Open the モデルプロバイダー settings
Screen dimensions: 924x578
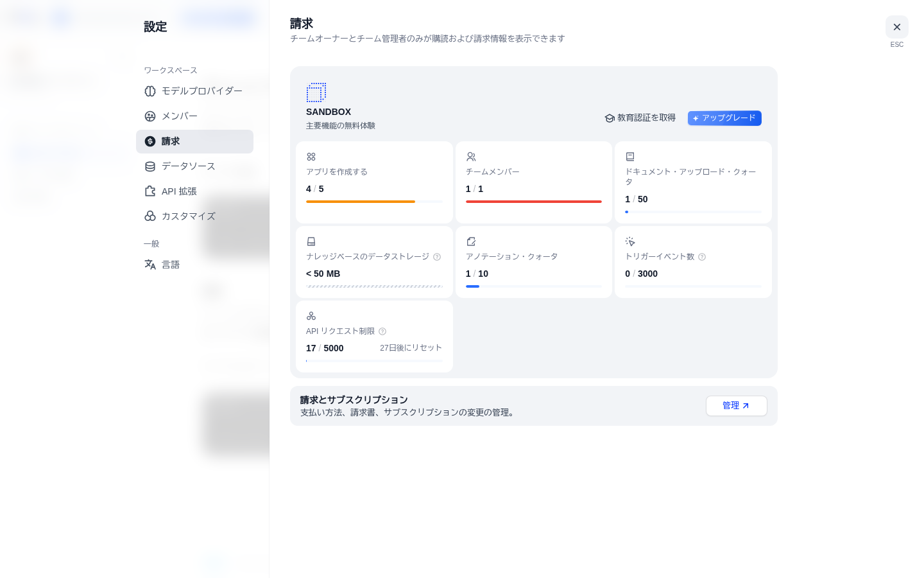coord(194,91)
